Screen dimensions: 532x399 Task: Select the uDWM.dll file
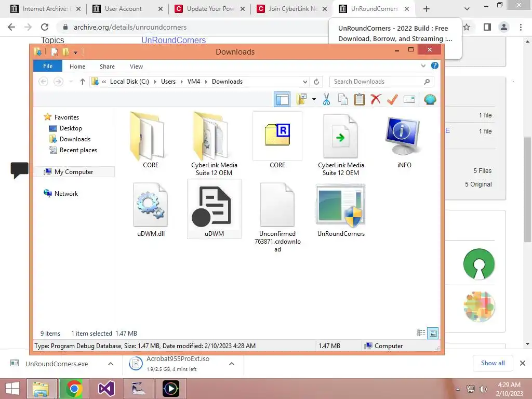[151, 209]
